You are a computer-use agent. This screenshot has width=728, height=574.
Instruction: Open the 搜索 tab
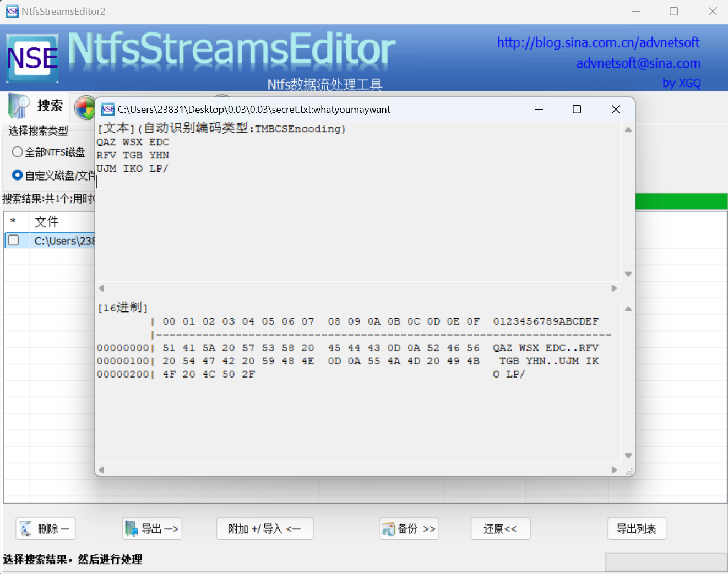pyautogui.click(x=36, y=106)
